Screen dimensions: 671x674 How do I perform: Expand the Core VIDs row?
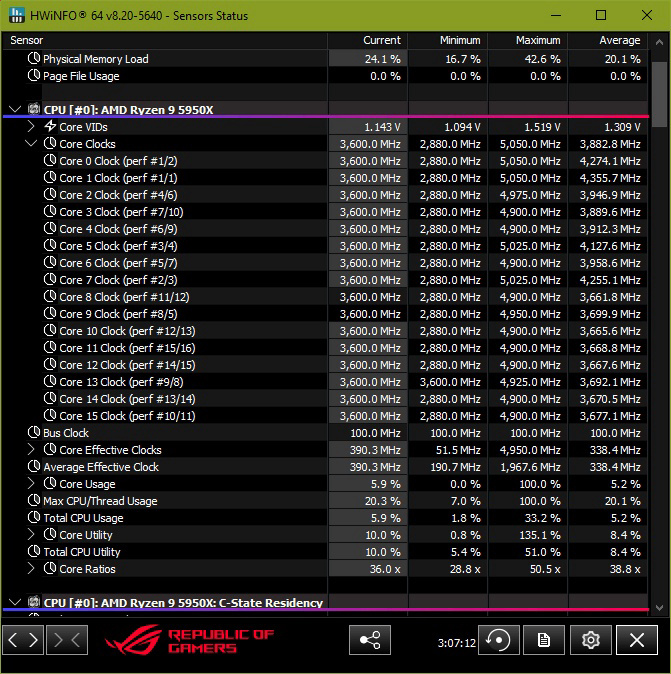(31, 126)
